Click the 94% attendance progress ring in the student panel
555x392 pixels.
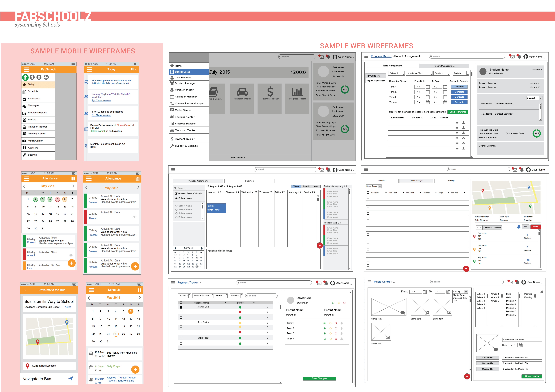pyautogui.click(x=536, y=133)
